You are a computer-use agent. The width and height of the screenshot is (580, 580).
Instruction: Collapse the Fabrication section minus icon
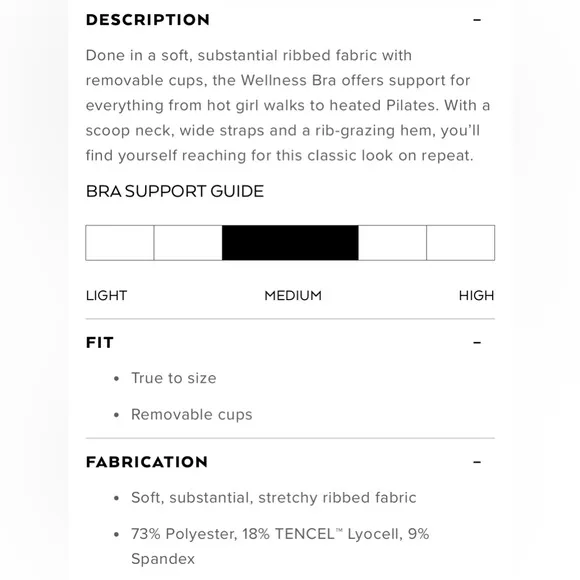pyautogui.click(x=477, y=462)
